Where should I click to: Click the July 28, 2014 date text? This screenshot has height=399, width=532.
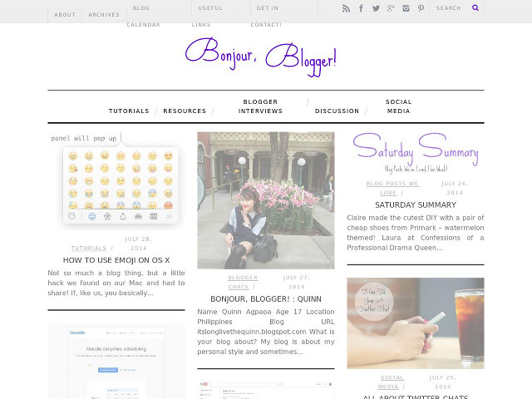point(139,244)
